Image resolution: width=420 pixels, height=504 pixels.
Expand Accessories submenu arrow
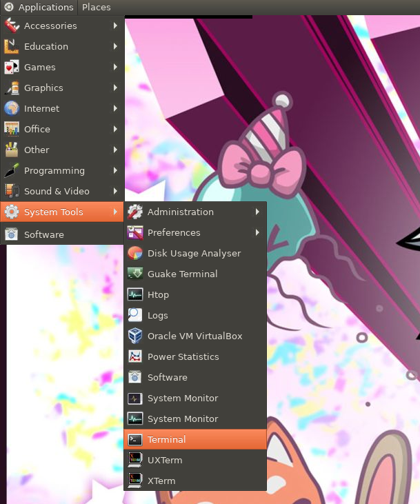tap(115, 26)
